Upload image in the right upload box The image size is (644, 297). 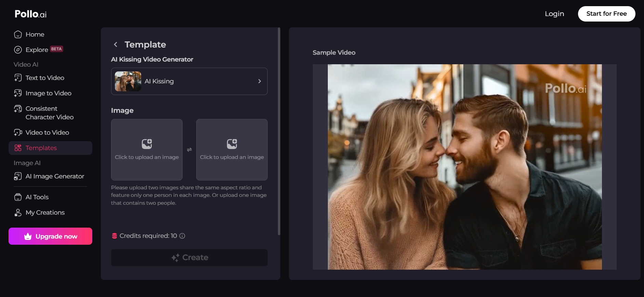pyautogui.click(x=232, y=150)
